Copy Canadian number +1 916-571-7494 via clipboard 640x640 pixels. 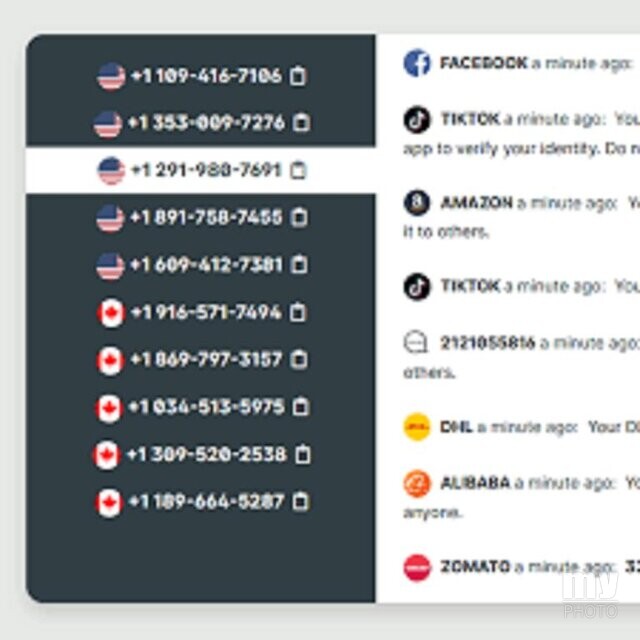point(298,312)
